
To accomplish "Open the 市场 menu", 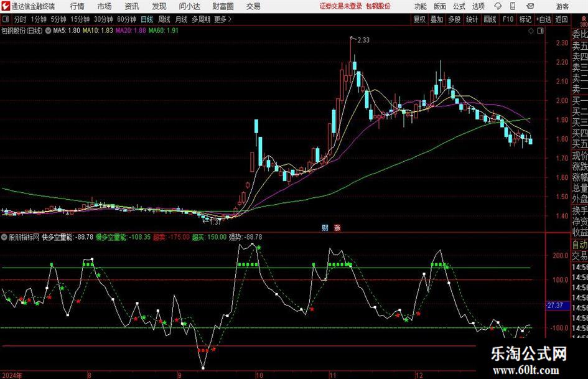I will click(105, 6).
